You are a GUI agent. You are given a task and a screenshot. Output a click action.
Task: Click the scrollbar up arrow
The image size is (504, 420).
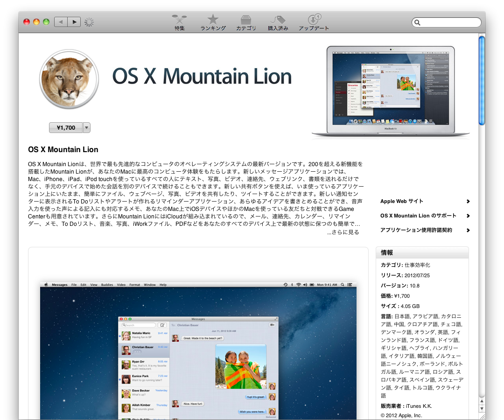[482, 401]
